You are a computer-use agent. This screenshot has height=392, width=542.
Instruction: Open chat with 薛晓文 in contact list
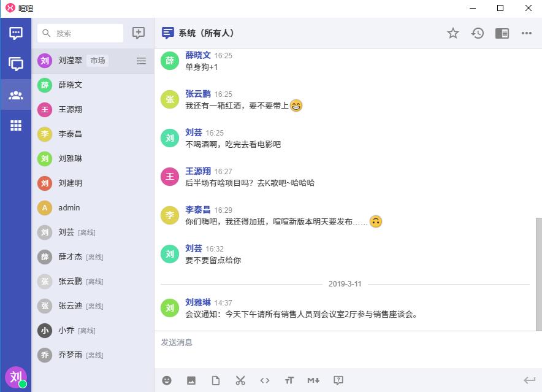[71, 85]
